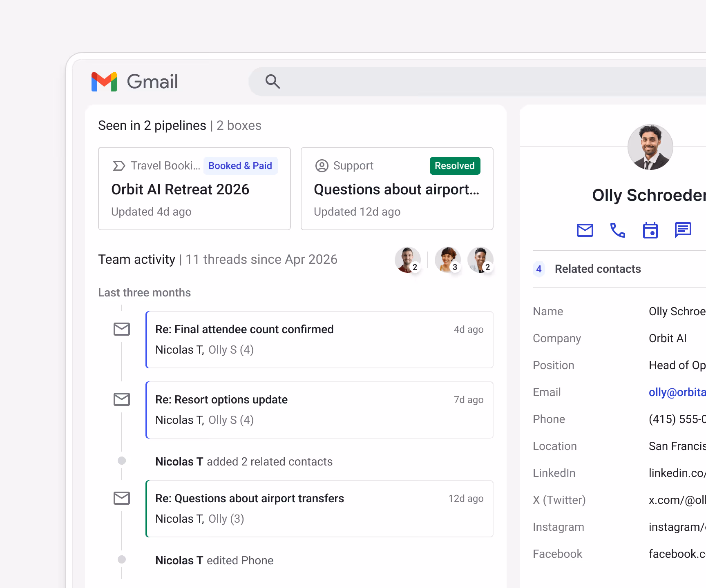706x588 pixels.
Task: Open the Questions about airport box
Action: [x=397, y=189]
